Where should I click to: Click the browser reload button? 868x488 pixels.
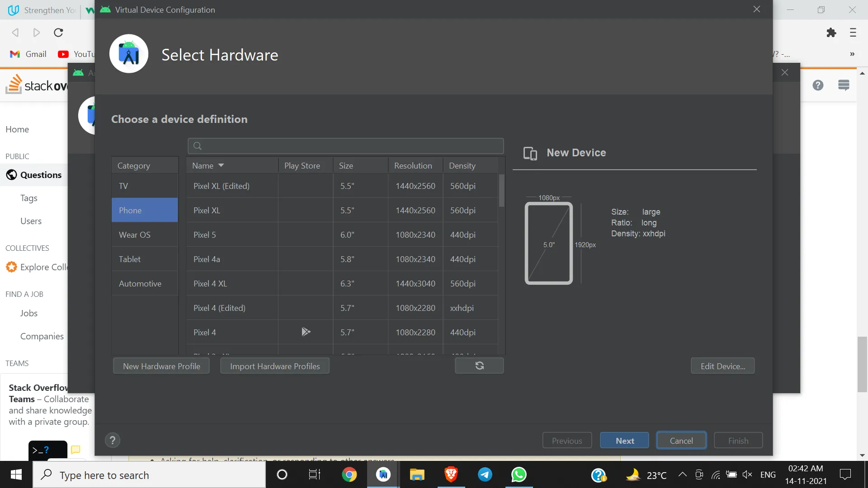coord(58,33)
